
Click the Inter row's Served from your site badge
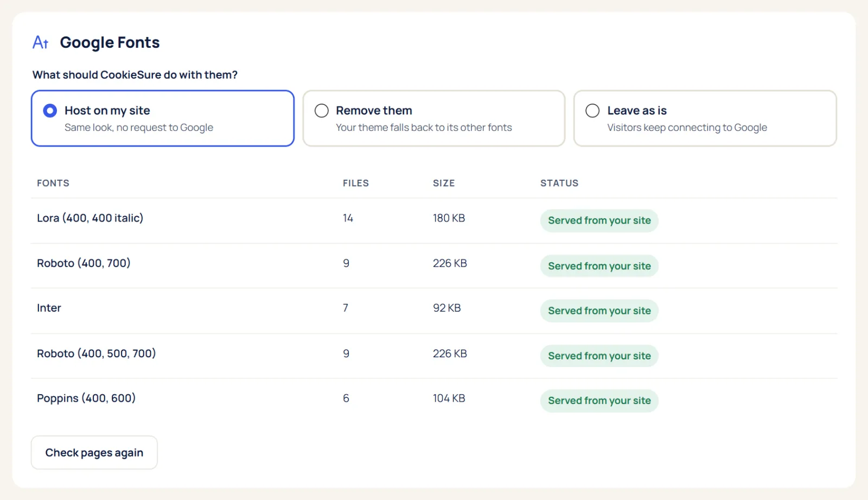(599, 311)
